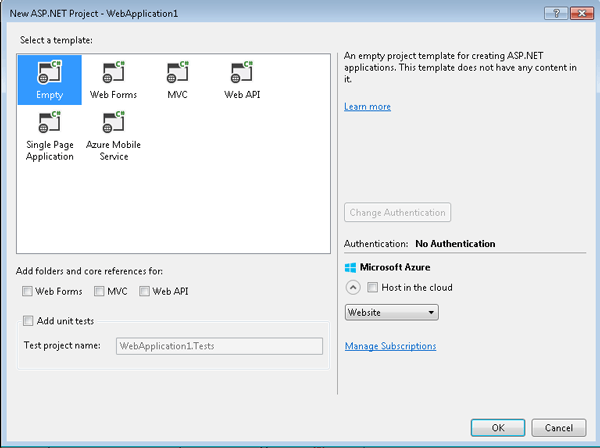Enable Add unit tests checkbox
Viewport: 600px width, 448px height.
pos(28,321)
